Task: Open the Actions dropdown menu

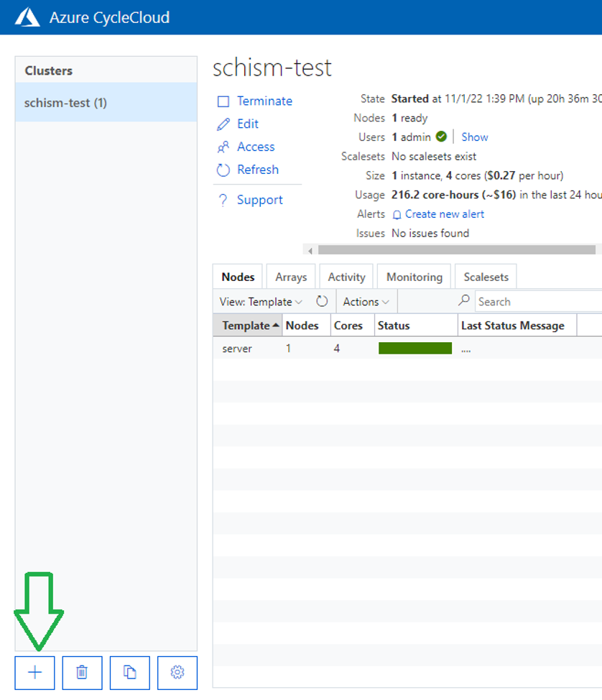Action: (x=366, y=302)
